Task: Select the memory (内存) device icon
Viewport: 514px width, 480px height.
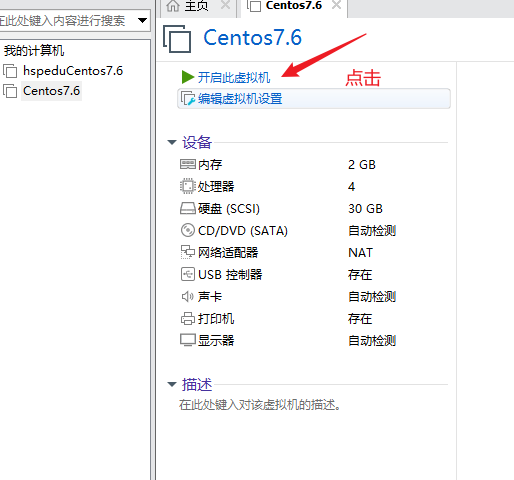Action: 188,164
